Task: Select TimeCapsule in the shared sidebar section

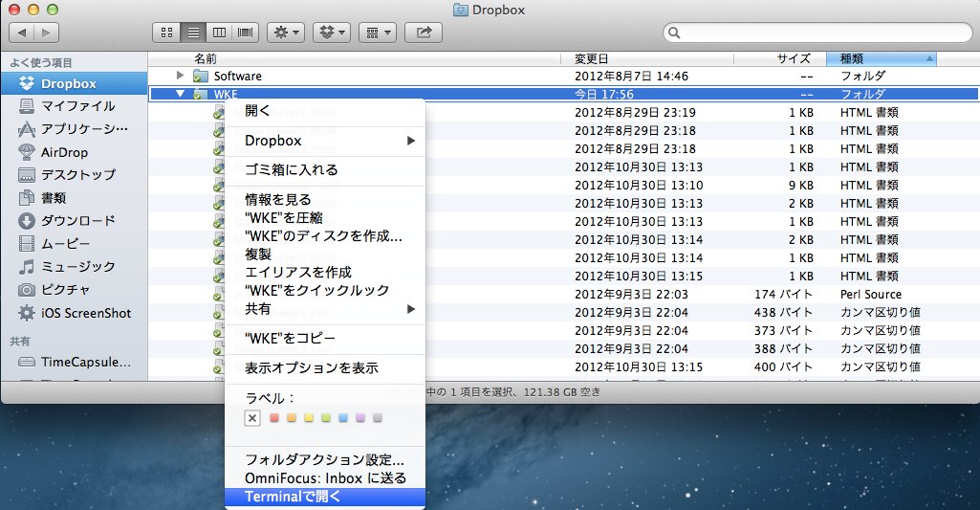Action: click(75, 362)
